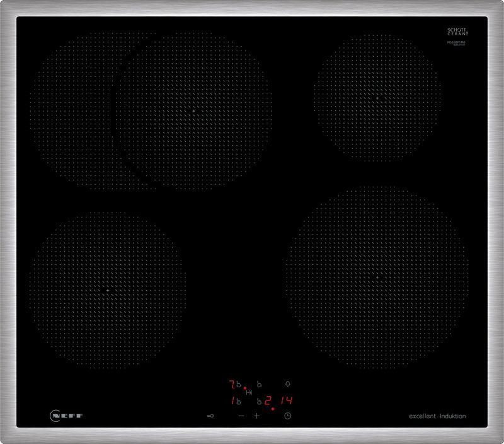Click the Schott Ceran logo
The width and height of the screenshot is (504, 444).
tap(458, 32)
